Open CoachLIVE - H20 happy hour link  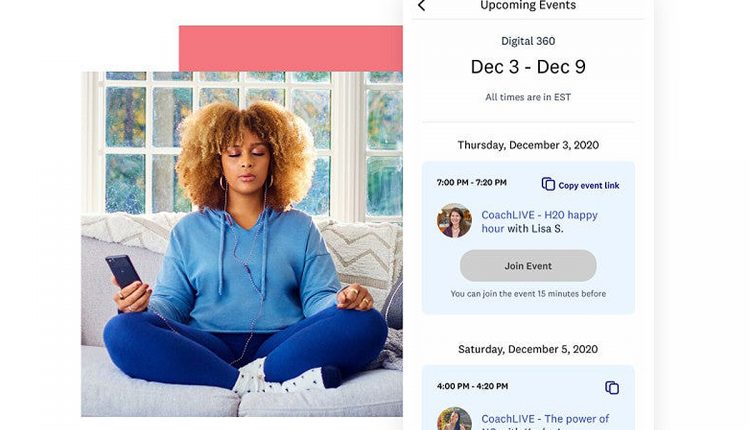click(540, 221)
